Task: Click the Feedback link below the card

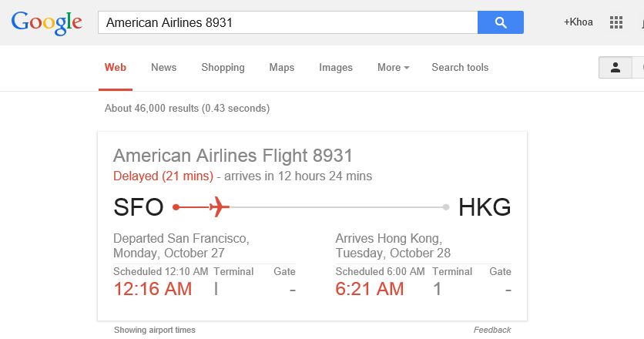Action: pyautogui.click(x=492, y=330)
